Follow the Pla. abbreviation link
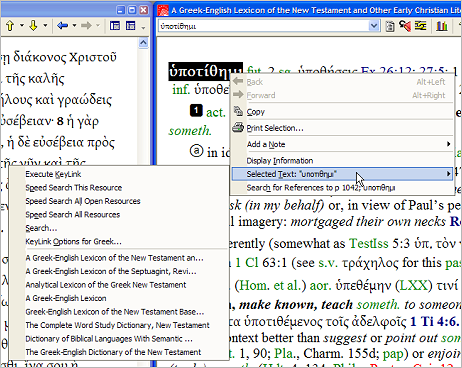 (285, 353)
